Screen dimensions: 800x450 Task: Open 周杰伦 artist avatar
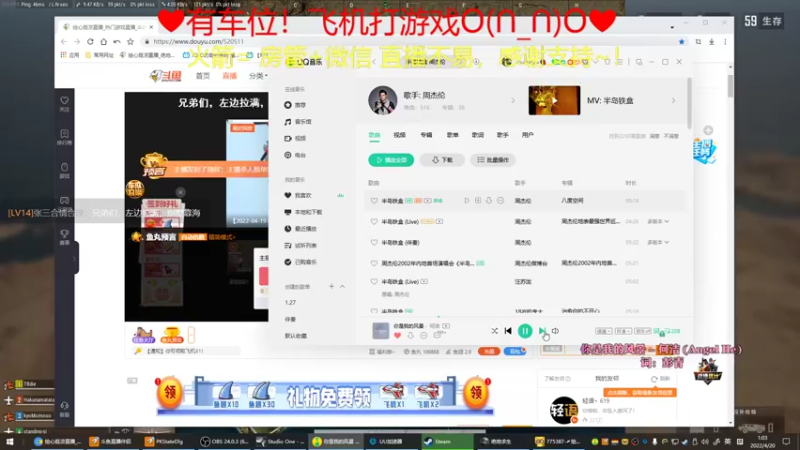coord(382,101)
